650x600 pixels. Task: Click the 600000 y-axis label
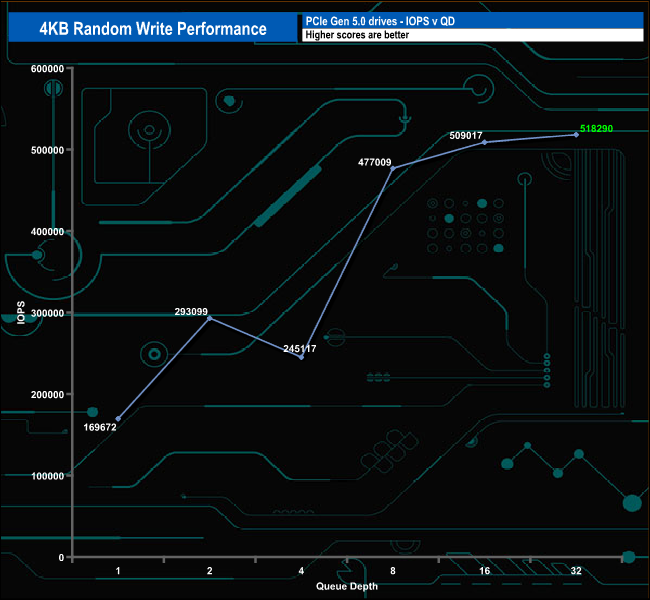[47, 69]
